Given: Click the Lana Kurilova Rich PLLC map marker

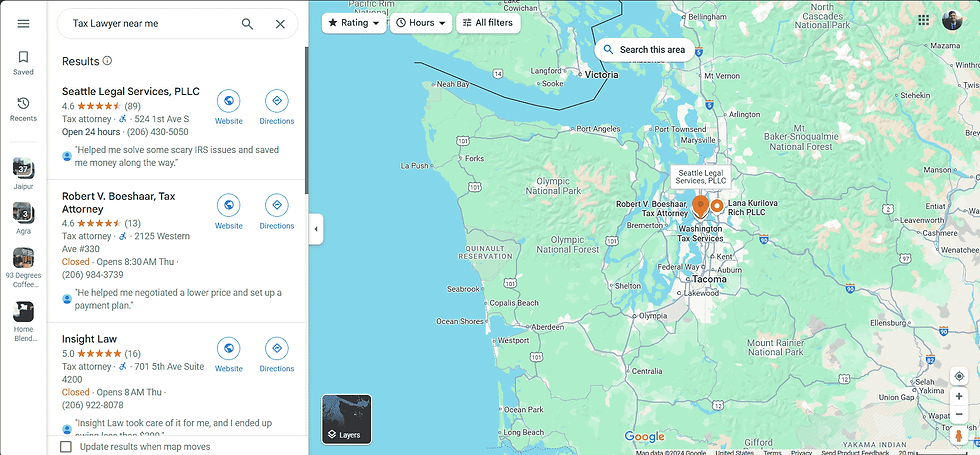Looking at the screenshot, I should click(717, 205).
